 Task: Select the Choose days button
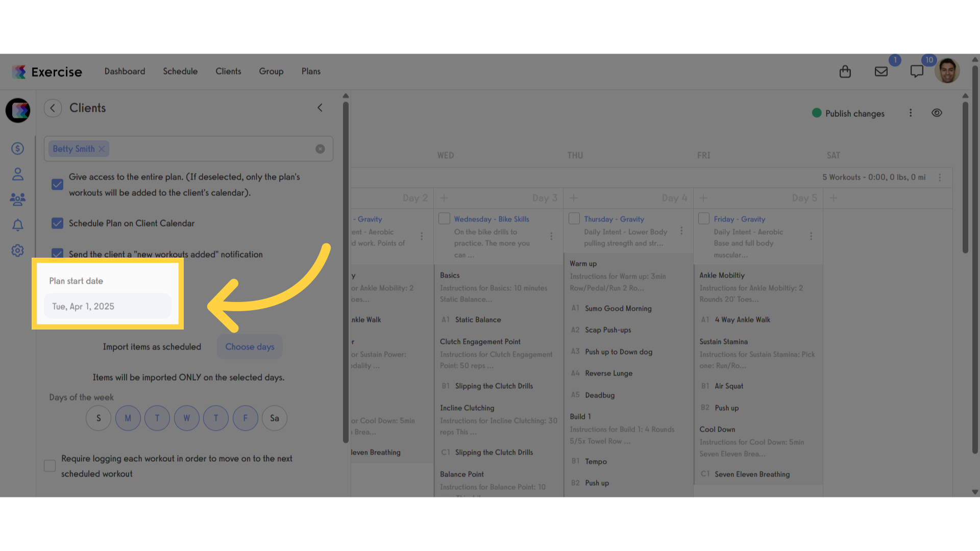pyautogui.click(x=250, y=347)
